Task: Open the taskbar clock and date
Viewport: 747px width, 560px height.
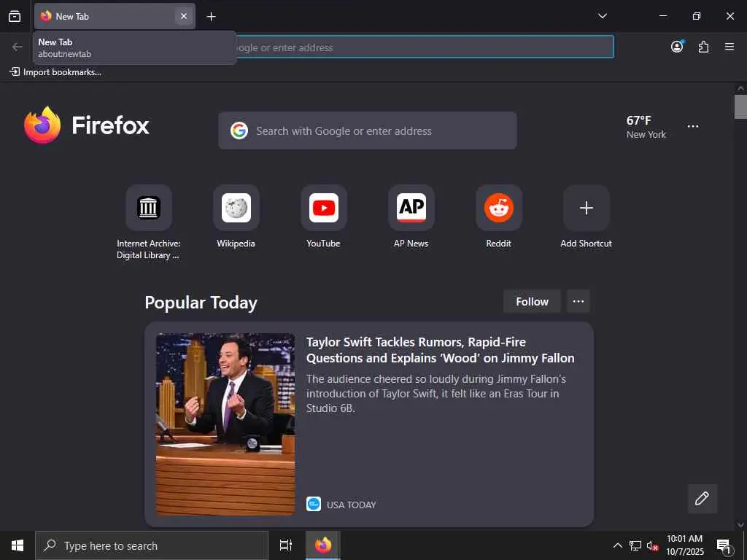Action: [684, 545]
